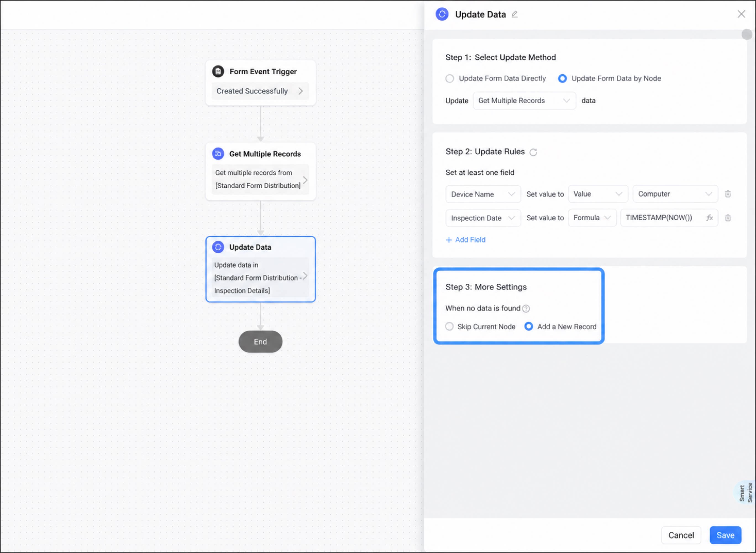756x553 pixels.
Task: Click the pencil icon to rename Update Data
Action: tap(514, 14)
